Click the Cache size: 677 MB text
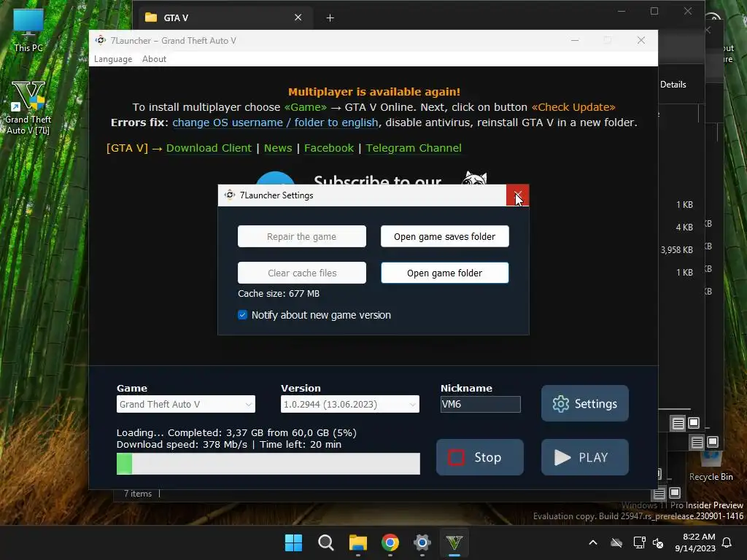Viewport: 747px width, 560px height. [279, 293]
